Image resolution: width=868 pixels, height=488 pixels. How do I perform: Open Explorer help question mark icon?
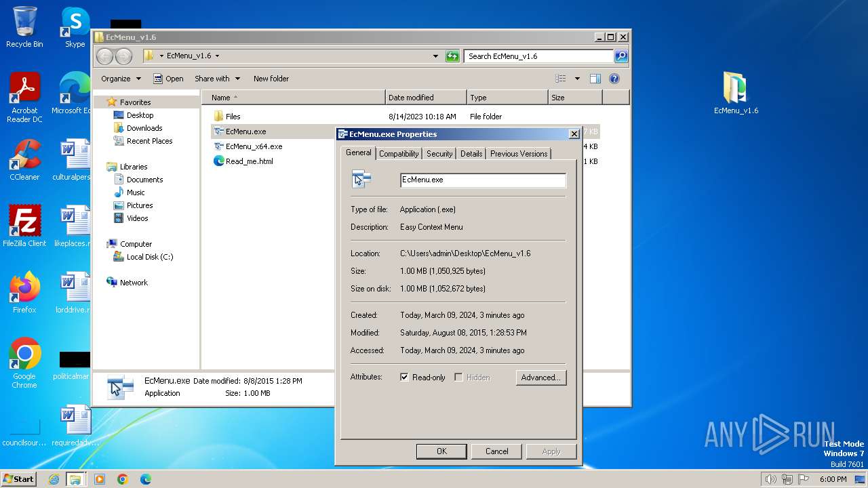(x=614, y=79)
